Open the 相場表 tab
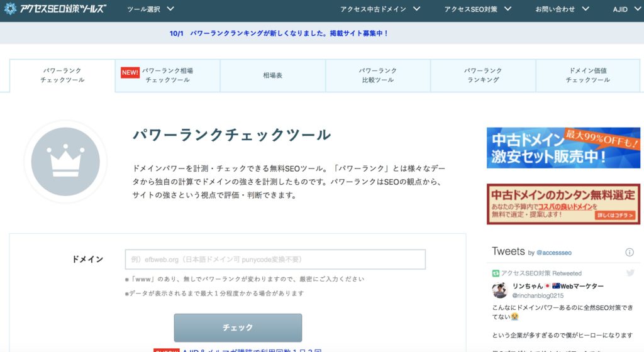The height and width of the screenshot is (352, 644). tap(273, 75)
